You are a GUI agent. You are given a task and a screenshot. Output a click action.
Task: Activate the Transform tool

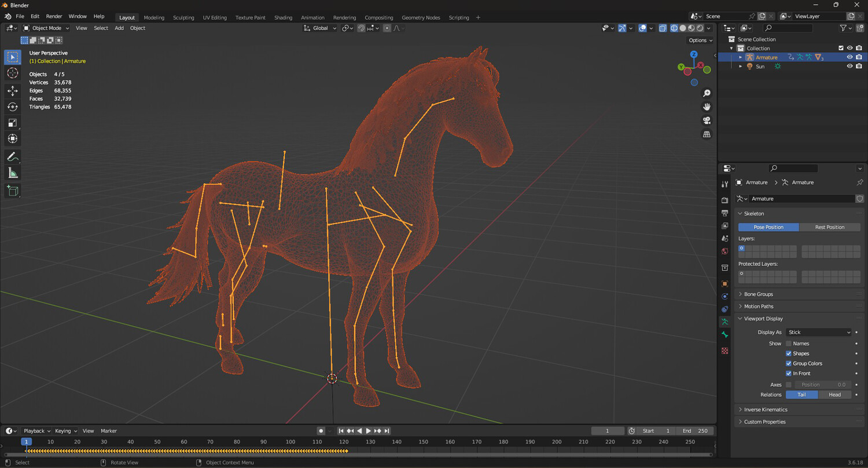pos(13,138)
